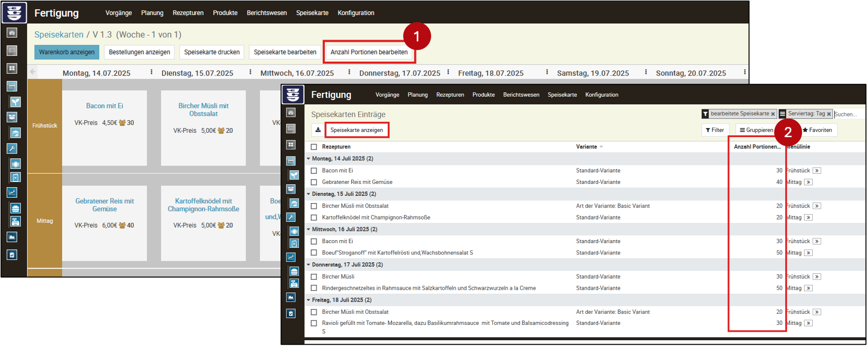Select all entries via Rezepturen header checkbox

pos(314,147)
